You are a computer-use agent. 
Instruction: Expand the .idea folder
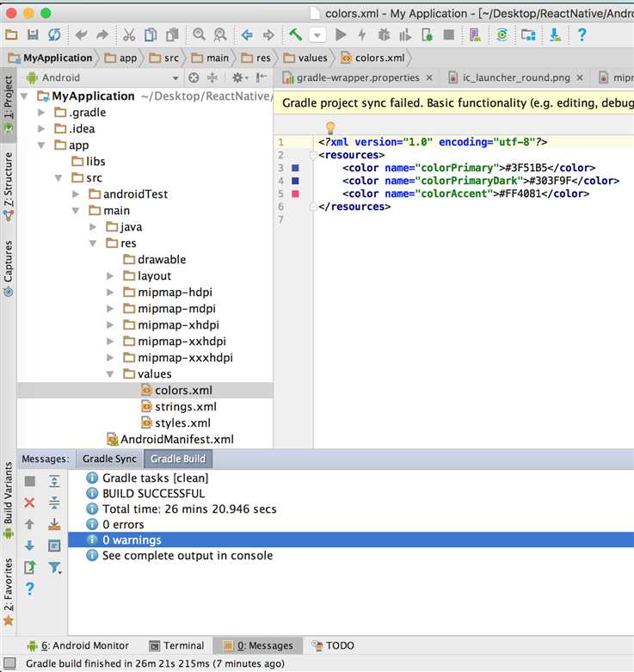point(41,128)
